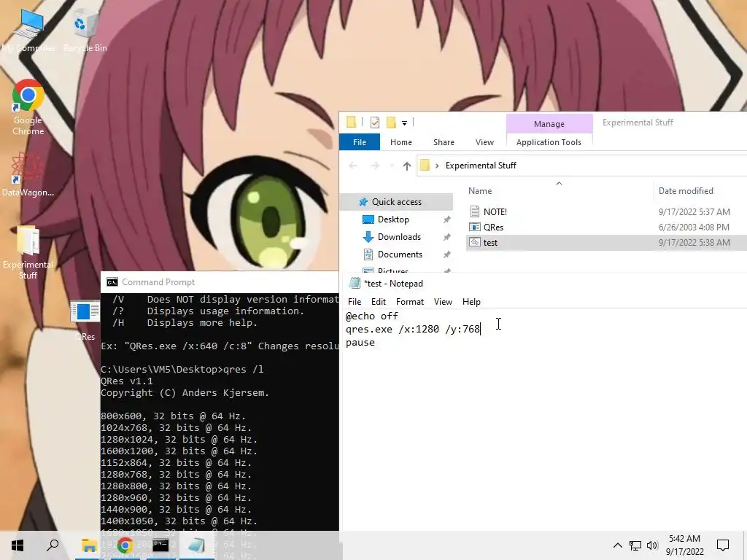This screenshot has height=560, width=747.
Task: Open recent locations dropdown in Explorer
Action: click(x=392, y=166)
